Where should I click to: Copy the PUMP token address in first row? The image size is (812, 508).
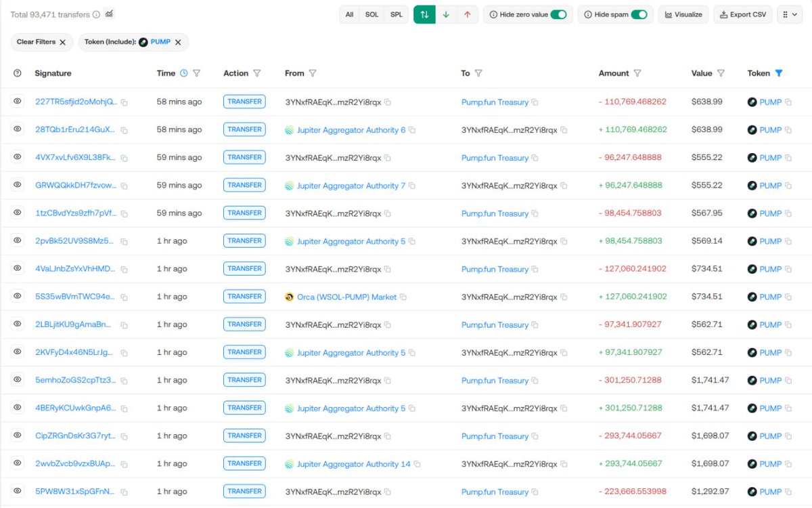pos(788,102)
